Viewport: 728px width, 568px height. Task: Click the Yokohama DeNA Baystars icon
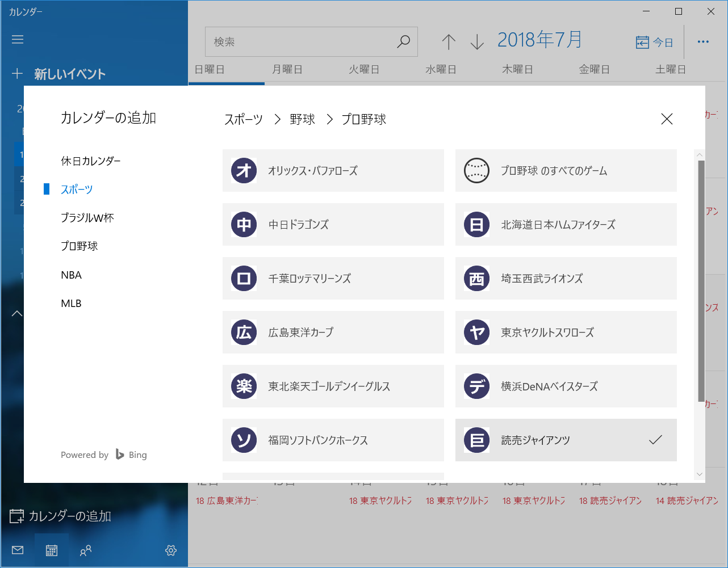pos(476,386)
